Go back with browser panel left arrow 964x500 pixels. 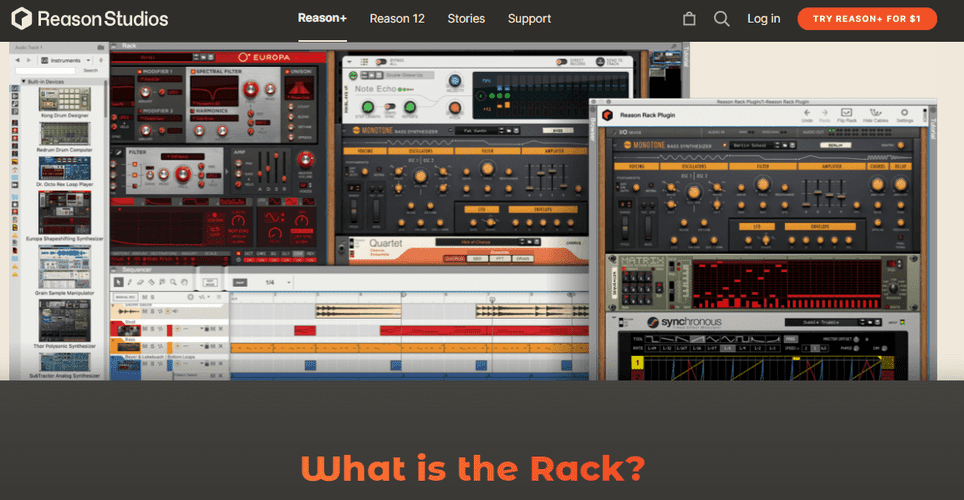pos(17,60)
